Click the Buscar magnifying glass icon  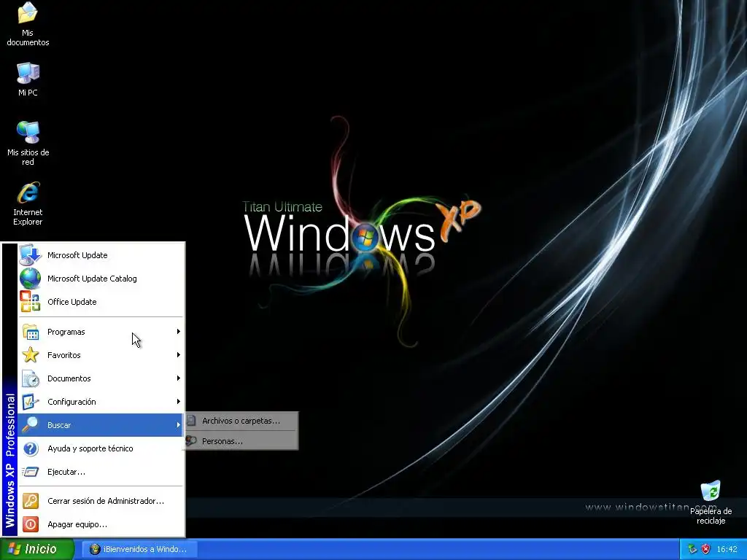pyautogui.click(x=31, y=425)
